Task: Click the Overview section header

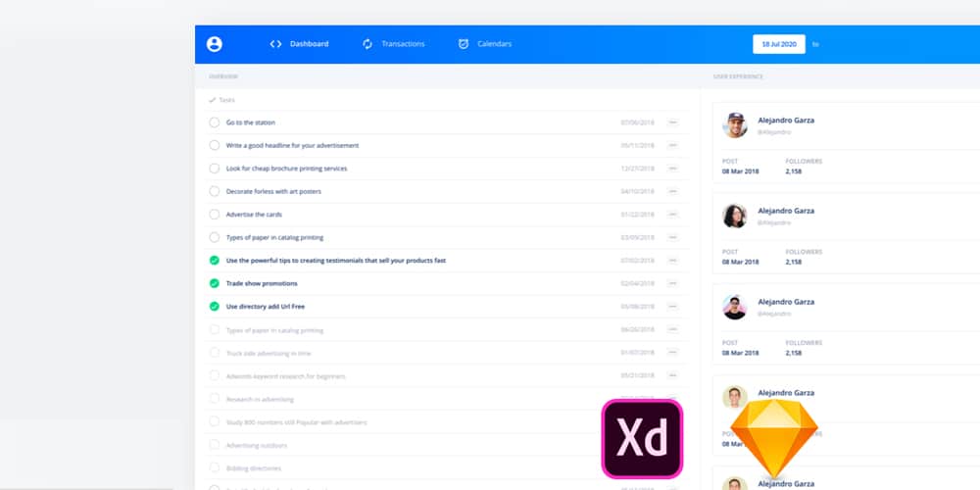Action: pos(223,76)
